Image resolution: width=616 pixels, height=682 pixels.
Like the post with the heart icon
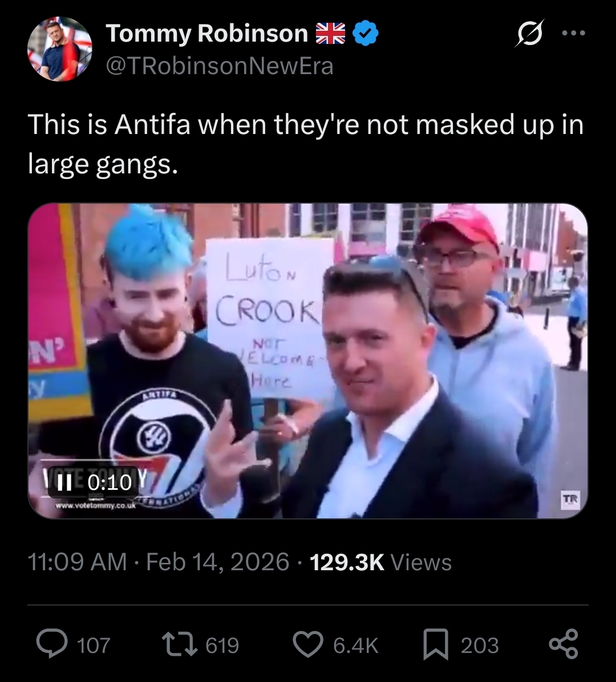(308, 644)
